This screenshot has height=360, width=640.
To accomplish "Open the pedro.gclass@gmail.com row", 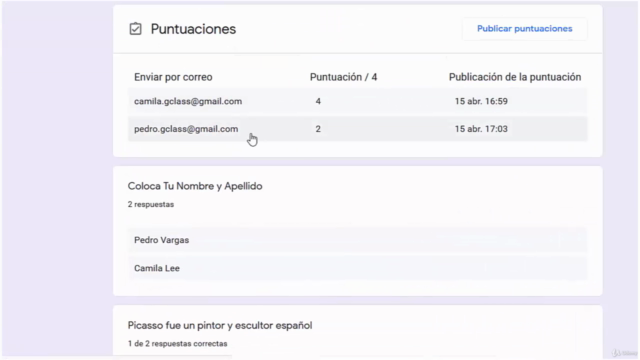I will click(358, 129).
